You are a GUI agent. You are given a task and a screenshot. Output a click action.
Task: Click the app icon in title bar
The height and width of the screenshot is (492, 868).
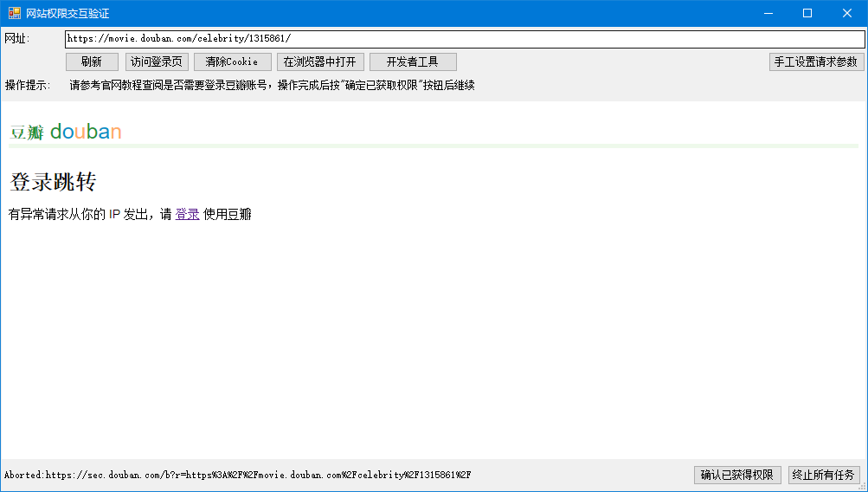pos(15,13)
